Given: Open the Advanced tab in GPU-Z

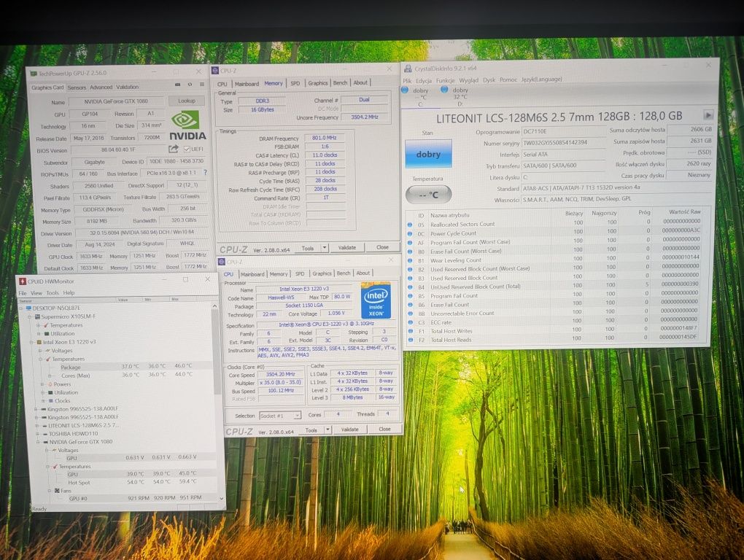Looking at the screenshot, I should [x=101, y=87].
